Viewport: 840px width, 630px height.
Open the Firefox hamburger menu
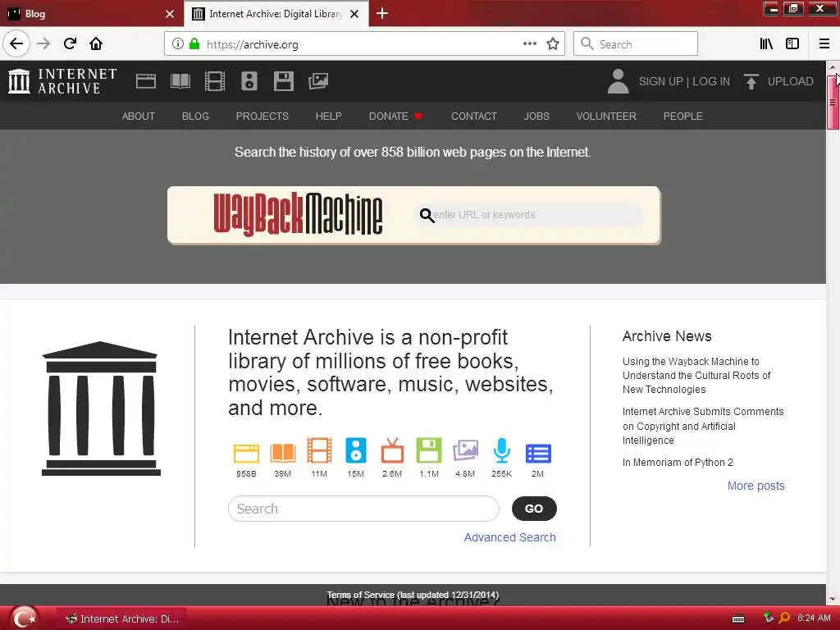[824, 44]
